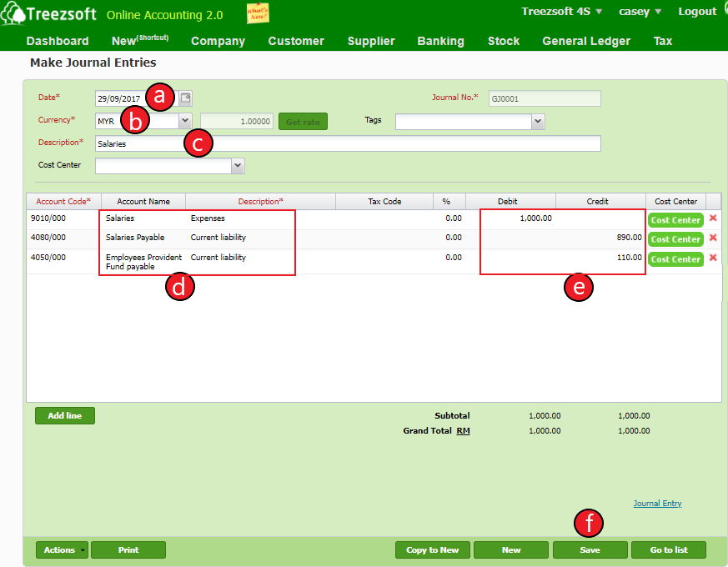Open the What's New sticky note
The width and height of the screenshot is (728, 567).
258,13
